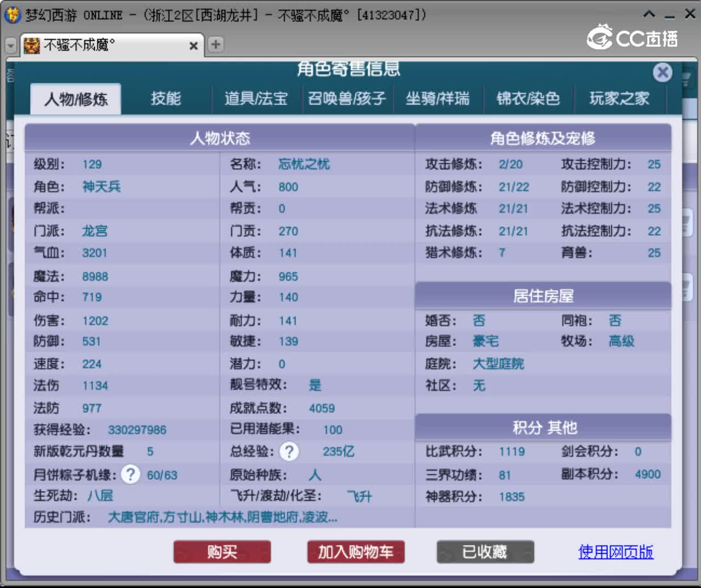The image size is (701, 588).
Task: Click the 加入购物车 button
Action: click(356, 552)
